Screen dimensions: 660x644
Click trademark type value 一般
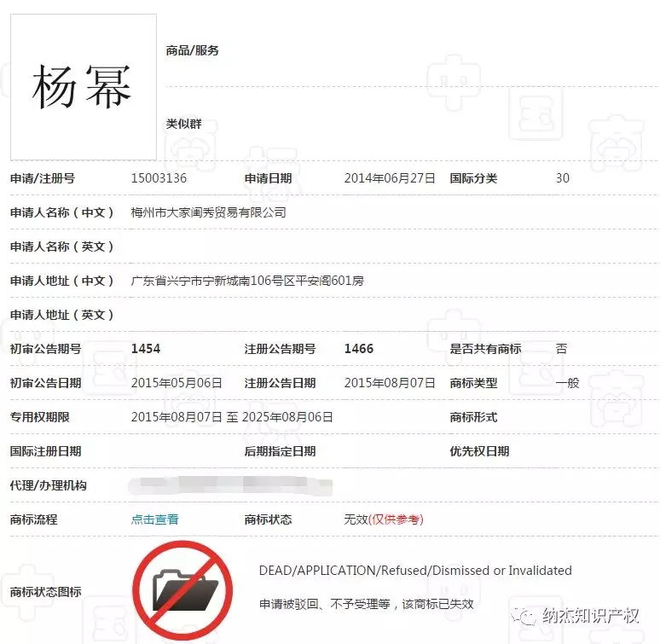(567, 383)
